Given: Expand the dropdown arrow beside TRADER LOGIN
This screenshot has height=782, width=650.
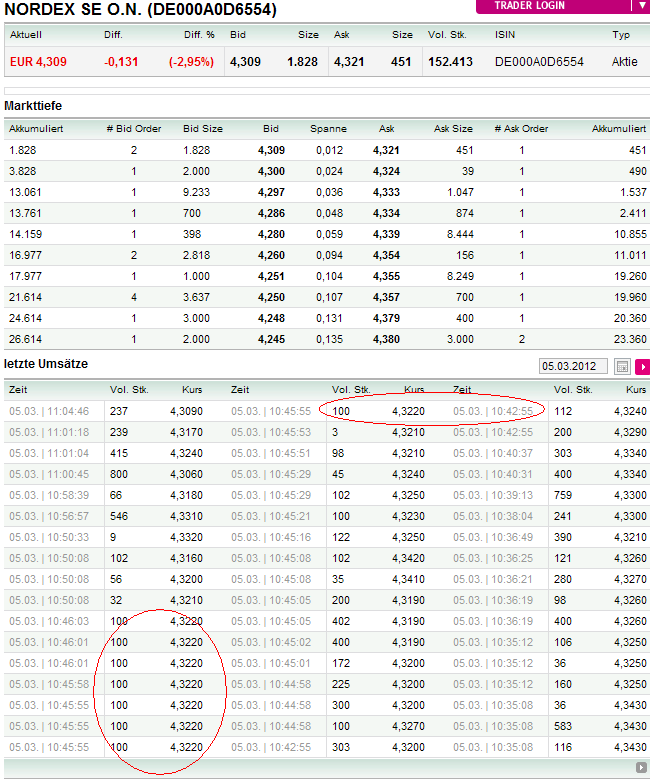Looking at the screenshot, I should tap(642, 6).
